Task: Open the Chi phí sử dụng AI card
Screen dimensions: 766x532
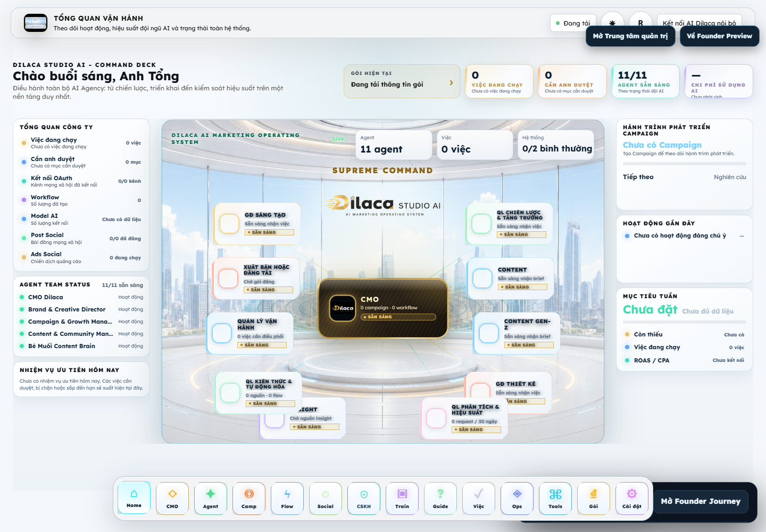Action: click(x=719, y=81)
